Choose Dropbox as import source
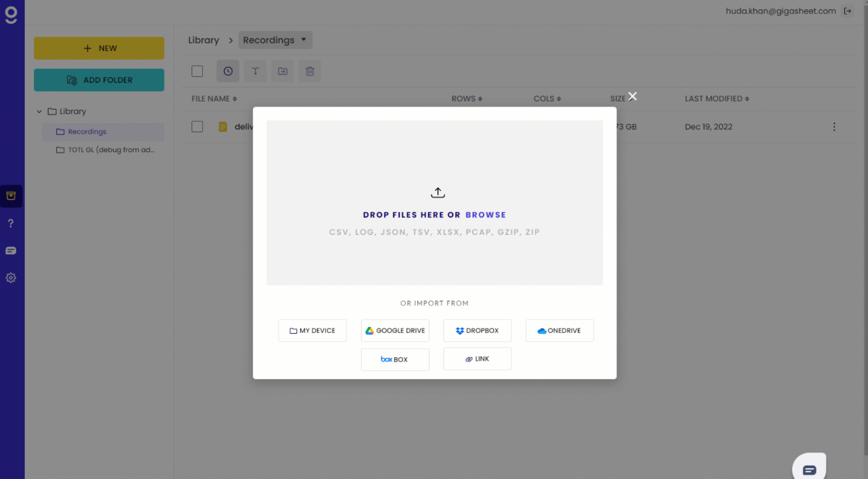 [x=477, y=330]
